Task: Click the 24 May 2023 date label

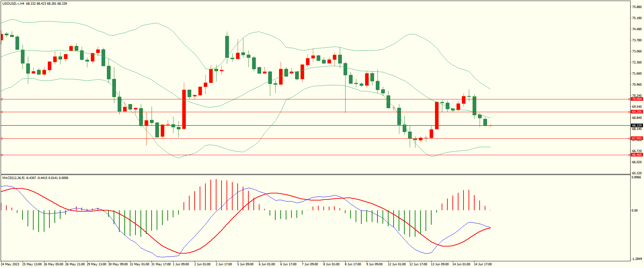Action: (x=10, y=264)
